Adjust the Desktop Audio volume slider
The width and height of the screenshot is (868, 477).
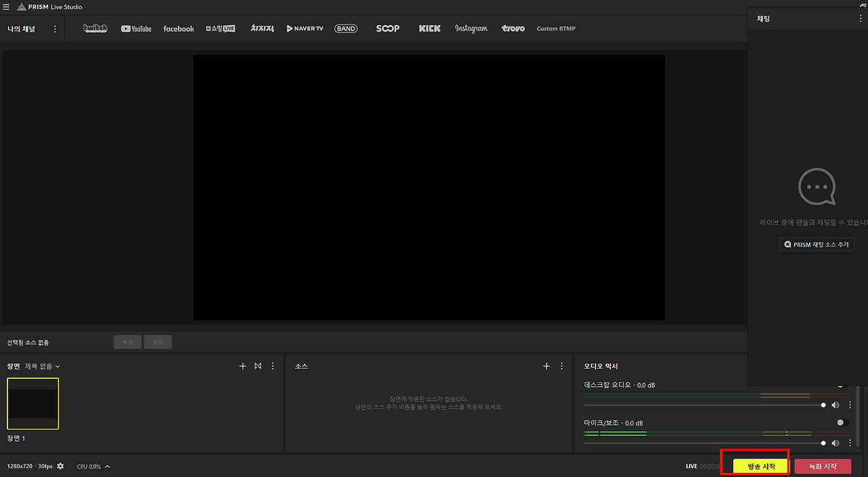point(703,405)
